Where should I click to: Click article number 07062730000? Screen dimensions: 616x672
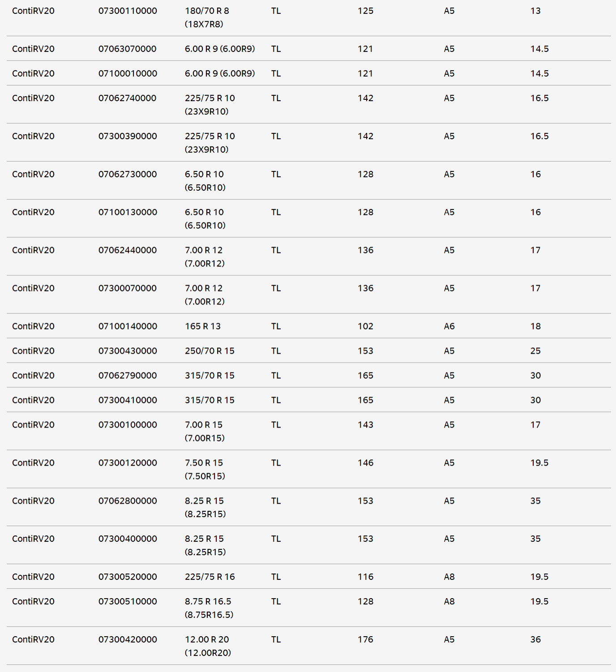point(128,174)
